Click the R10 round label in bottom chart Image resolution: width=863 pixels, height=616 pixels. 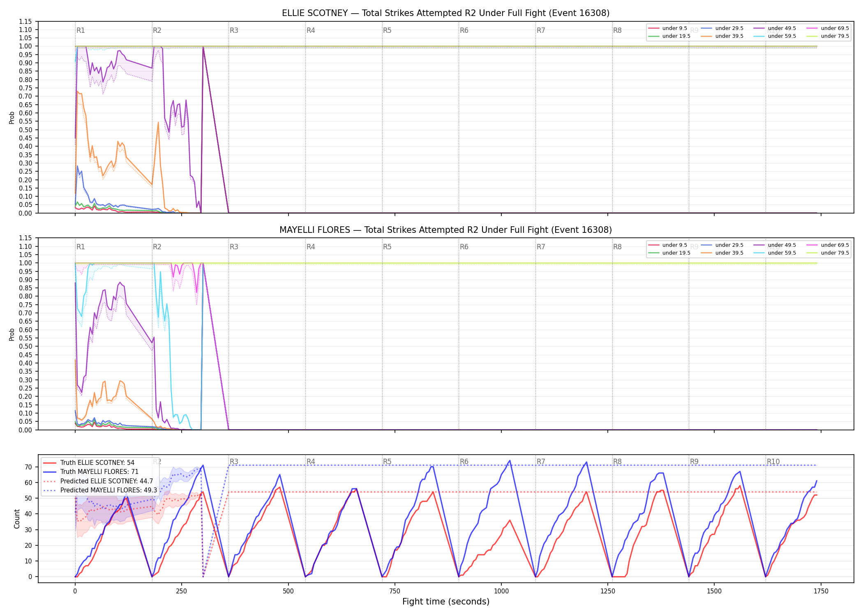pos(773,462)
